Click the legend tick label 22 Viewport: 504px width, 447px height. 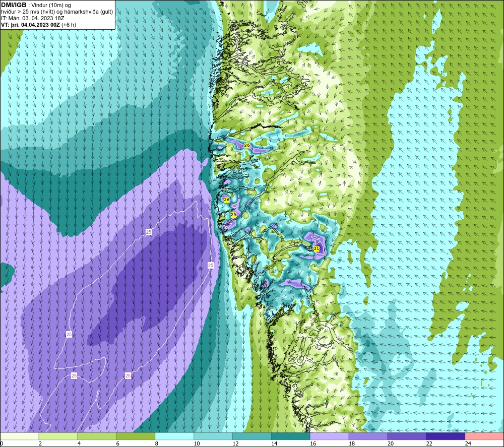point(429,443)
